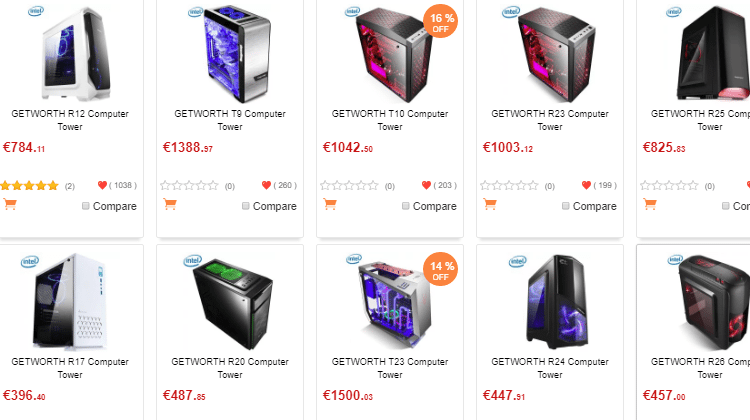750x420 pixels.
Task: Click heart icon showing 199 likes
Action: coord(586,185)
